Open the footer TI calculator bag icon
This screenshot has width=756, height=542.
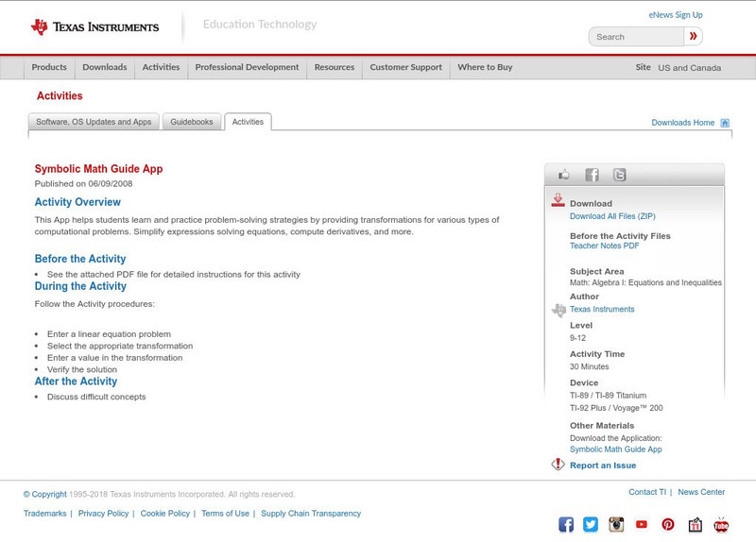tap(695, 525)
